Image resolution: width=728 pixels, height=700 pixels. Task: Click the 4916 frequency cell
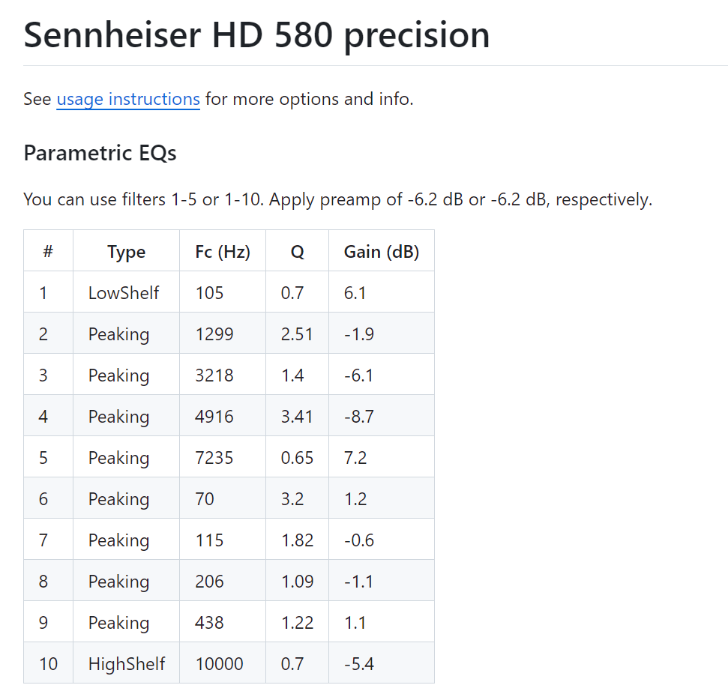(x=214, y=416)
